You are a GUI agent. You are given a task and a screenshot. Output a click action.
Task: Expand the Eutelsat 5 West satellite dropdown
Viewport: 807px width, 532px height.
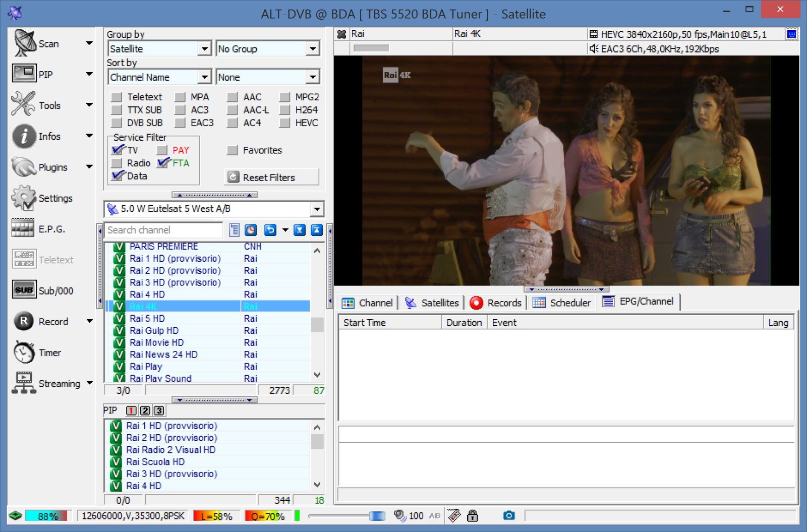(x=317, y=209)
